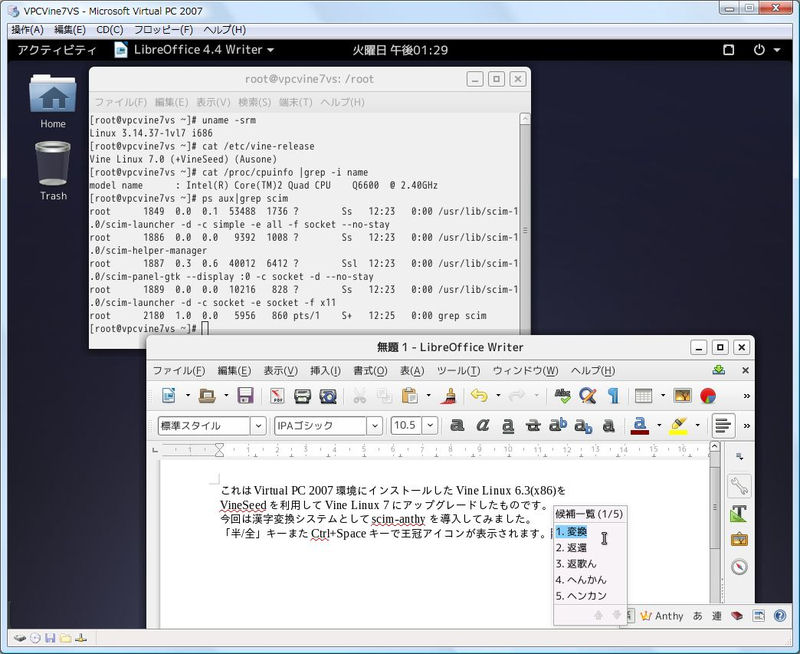Open the New document dropdown arrow

pos(188,395)
